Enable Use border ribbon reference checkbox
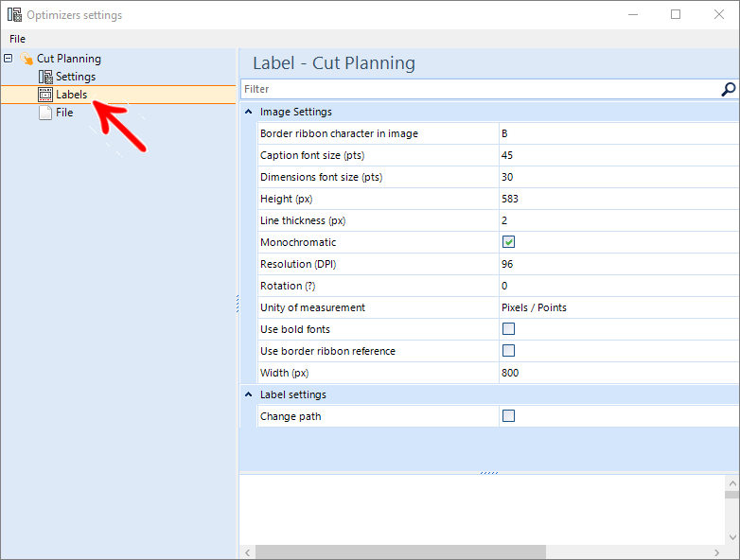Viewport: 740px width, 560px height. point(508,351)
